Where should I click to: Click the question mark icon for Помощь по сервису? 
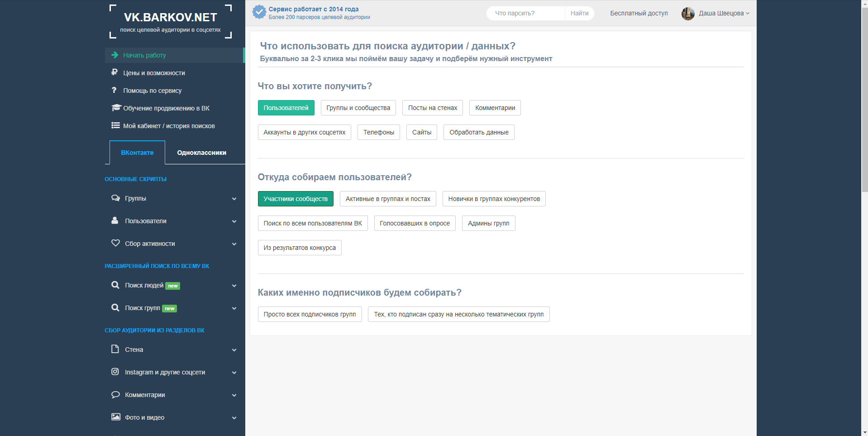114,90
